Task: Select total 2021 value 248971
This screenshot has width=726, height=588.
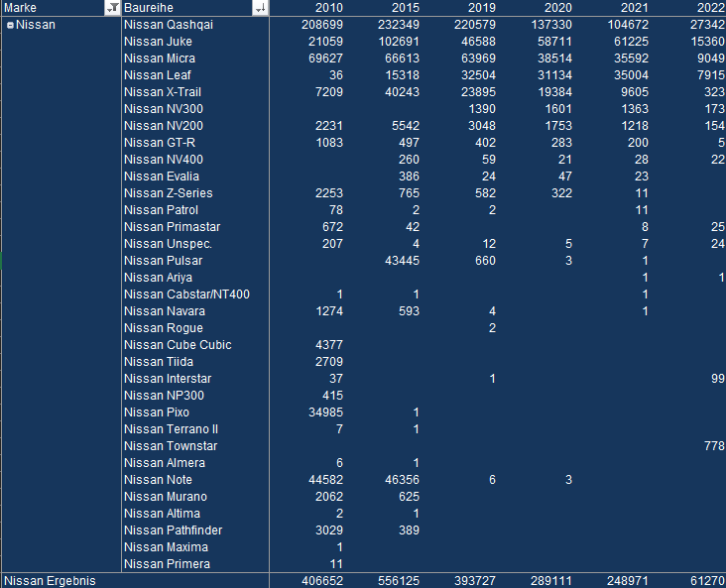Action: [628, 581]
